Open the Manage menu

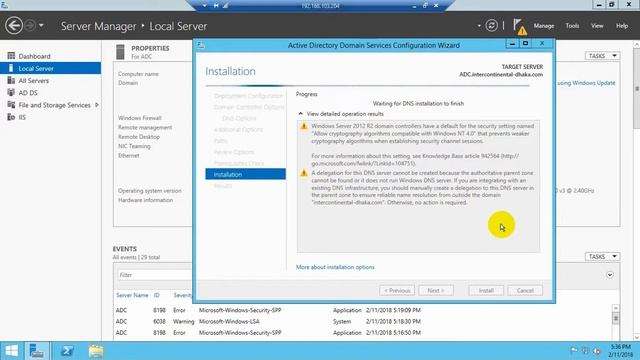pyautogui.click(x=544, y=26)
